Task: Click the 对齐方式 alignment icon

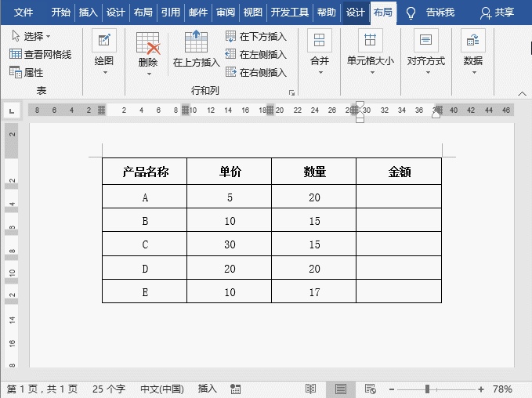Action: (x=425, y=41)
